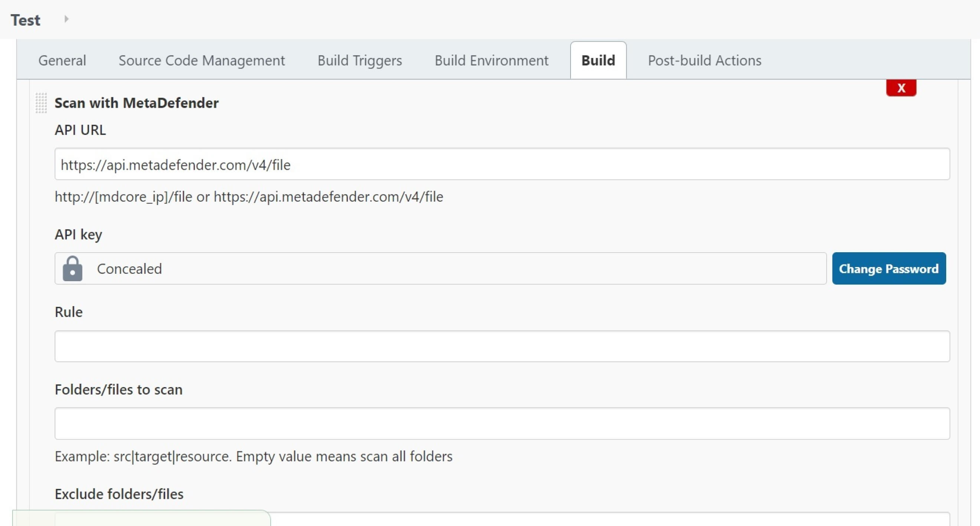This screenshot has width=980, height=526.
Task: Focus the API URL input field
Action: click(502, 165)
